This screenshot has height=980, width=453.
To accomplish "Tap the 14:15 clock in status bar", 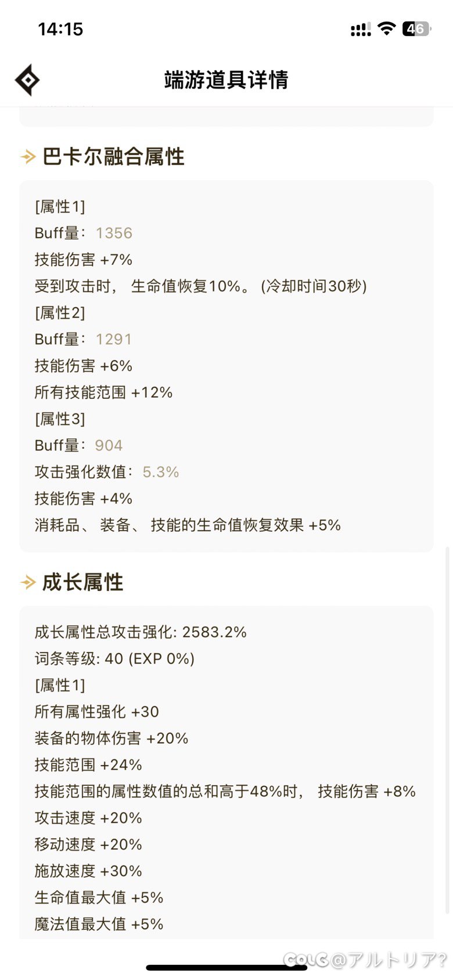I will [60, 29].
